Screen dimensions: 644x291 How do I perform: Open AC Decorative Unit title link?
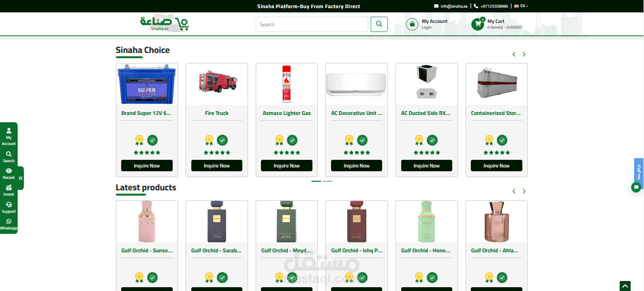tap(357, 113)
